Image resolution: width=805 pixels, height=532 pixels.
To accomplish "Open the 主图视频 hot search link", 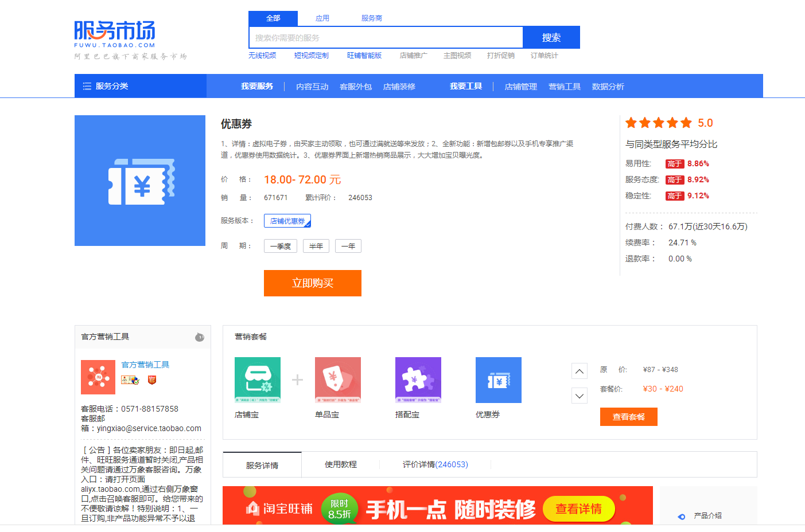I will [457, 56].
